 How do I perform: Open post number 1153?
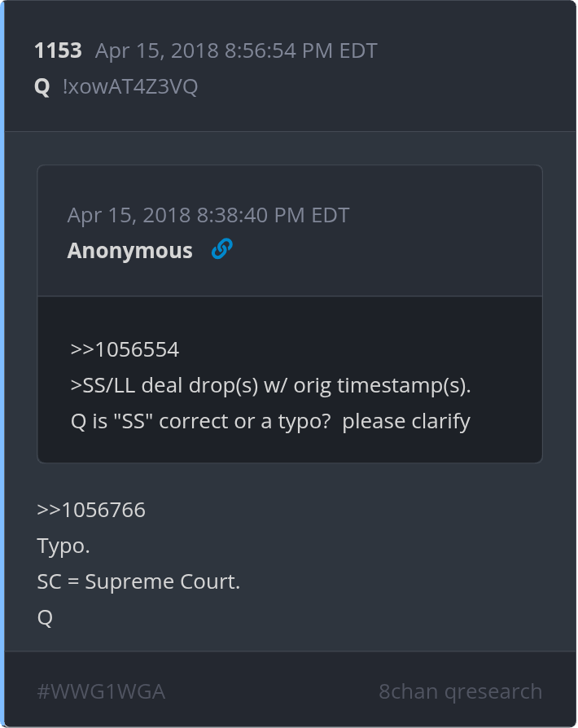coord(58,50)
